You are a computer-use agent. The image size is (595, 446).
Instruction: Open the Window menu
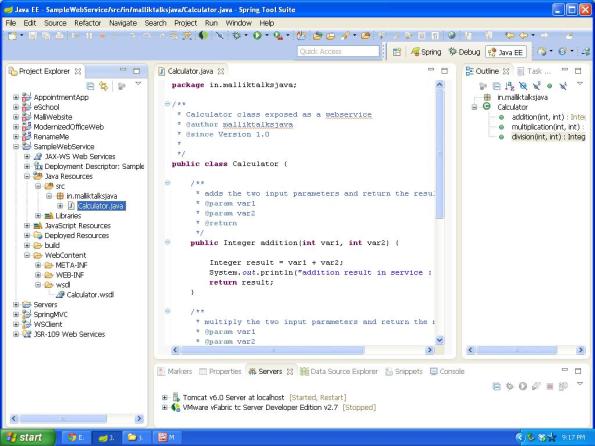(x=238, y=23)
